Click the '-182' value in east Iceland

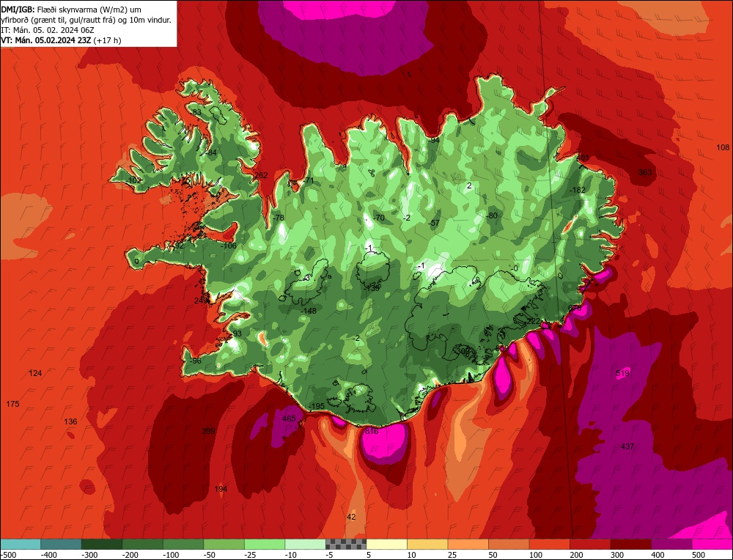click(578, 190)
